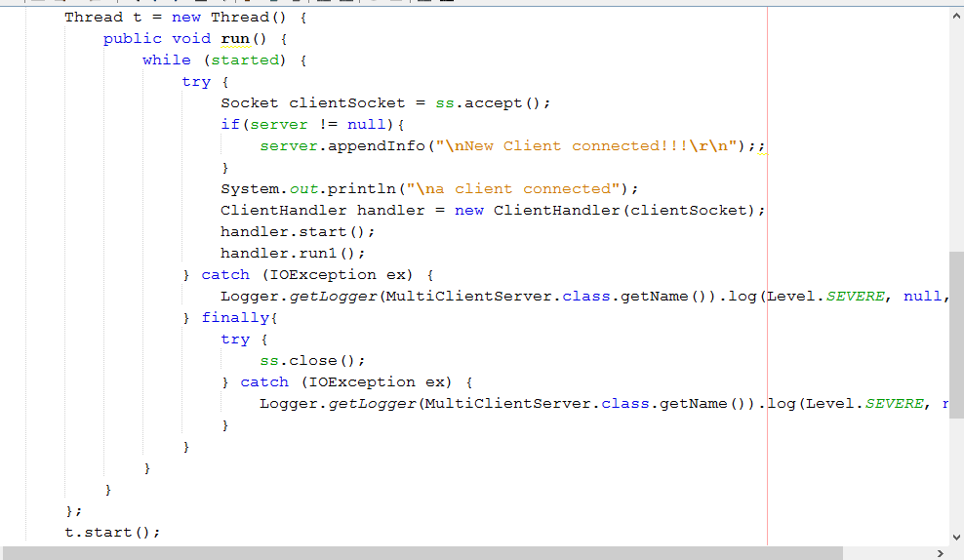Click the horizontal scrollbar thumb

tap(422, 553)
